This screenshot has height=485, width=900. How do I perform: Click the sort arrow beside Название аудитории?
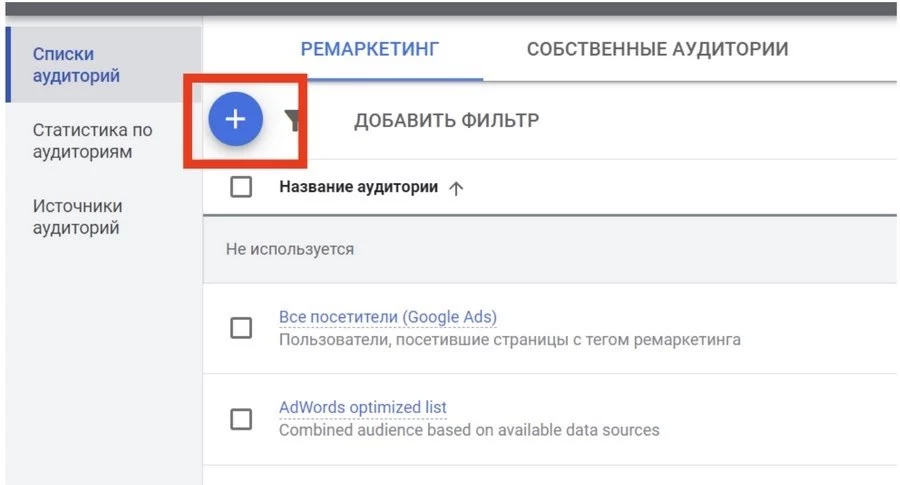tap(456, 188)
